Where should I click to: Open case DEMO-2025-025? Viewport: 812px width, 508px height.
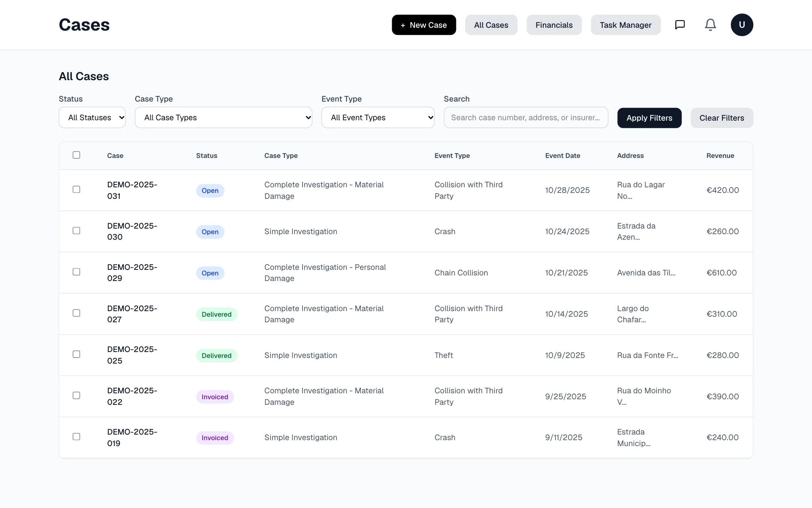click(x=132, y=355)
